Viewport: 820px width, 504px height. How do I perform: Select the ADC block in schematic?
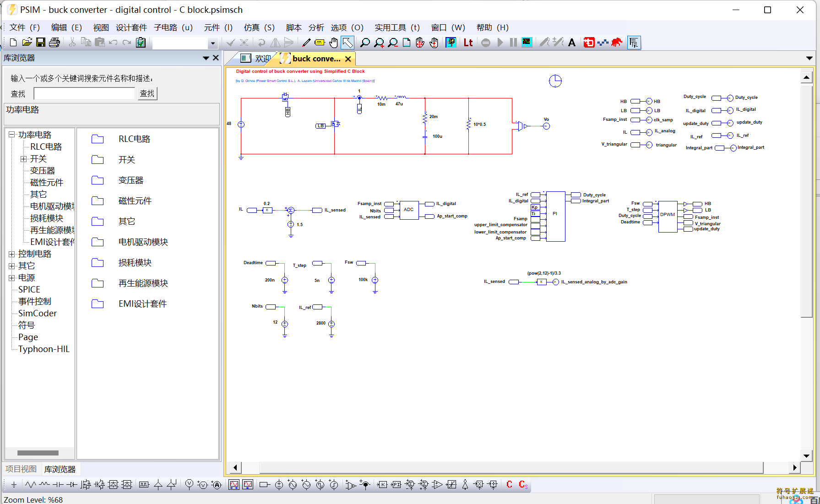[409, 210]
